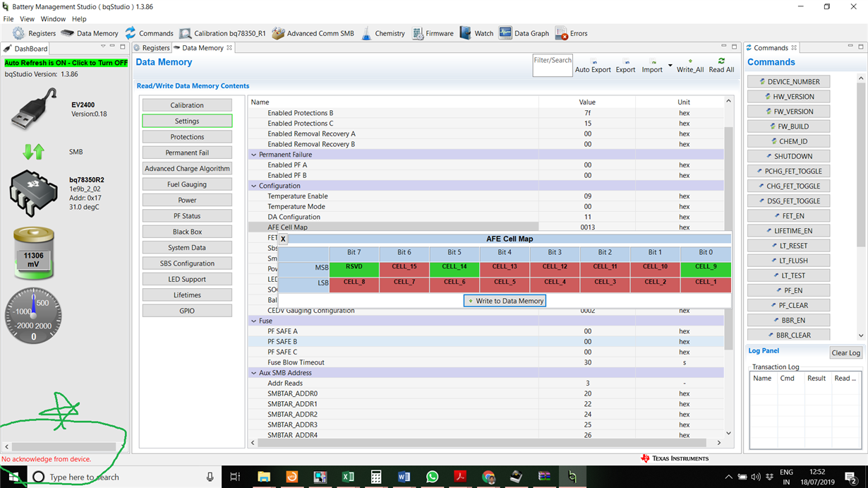
Task: Click the Data Memory vertical scrollbar
Action: (728, 237)
